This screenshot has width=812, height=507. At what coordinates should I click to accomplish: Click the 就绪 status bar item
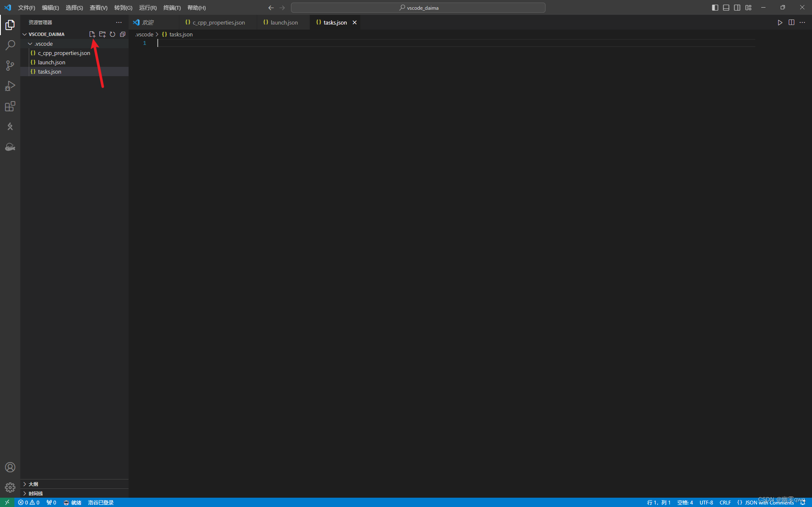pos(72,502)
